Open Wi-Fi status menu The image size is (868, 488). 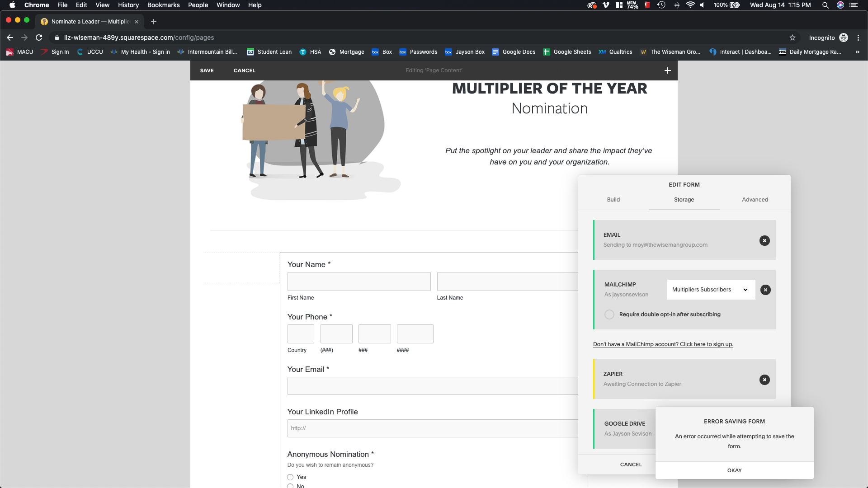[x=690, y=5]
